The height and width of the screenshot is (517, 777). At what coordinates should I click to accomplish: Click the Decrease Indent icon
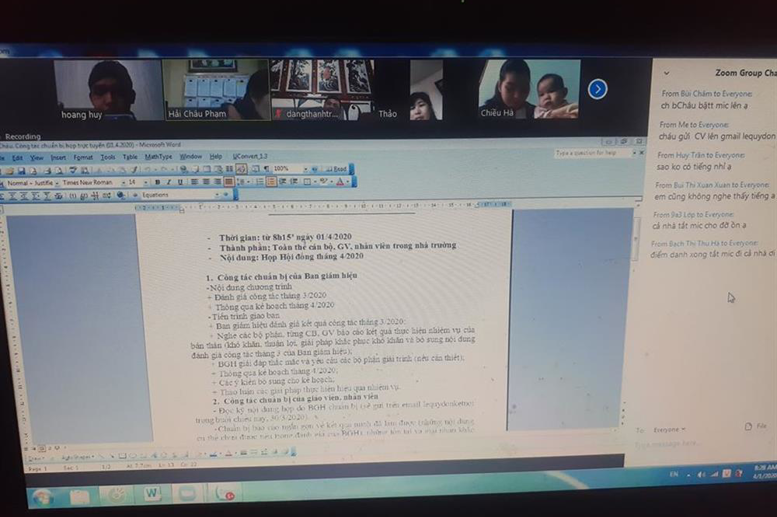coord(283,181)
